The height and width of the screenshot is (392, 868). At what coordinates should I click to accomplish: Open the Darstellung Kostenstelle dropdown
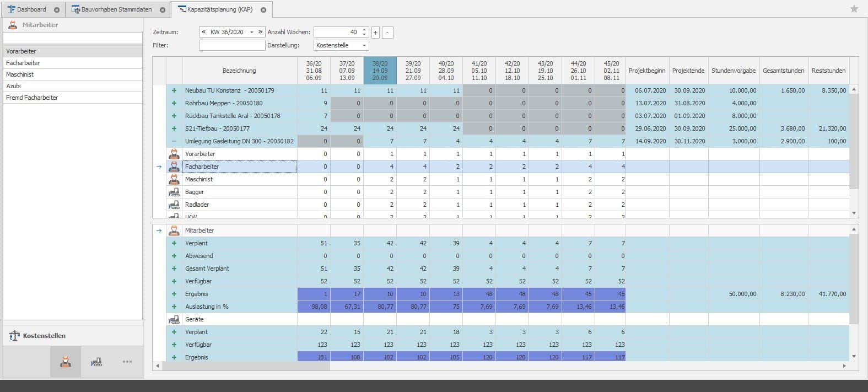click(x=364, y=45)
